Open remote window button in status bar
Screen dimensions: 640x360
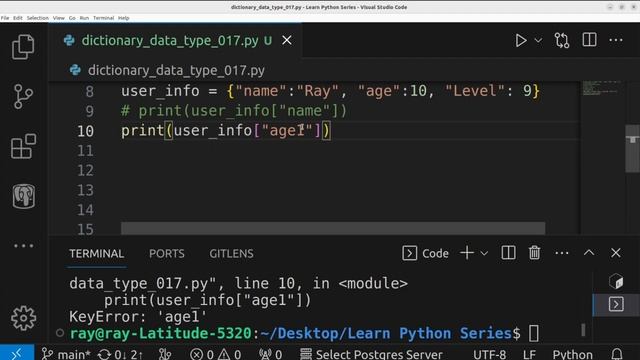[17, 353]
